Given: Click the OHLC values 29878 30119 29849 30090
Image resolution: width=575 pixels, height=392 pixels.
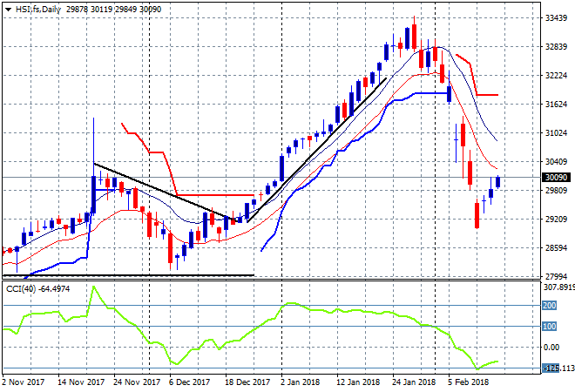Looking at the screenshot, I should 113,10.
